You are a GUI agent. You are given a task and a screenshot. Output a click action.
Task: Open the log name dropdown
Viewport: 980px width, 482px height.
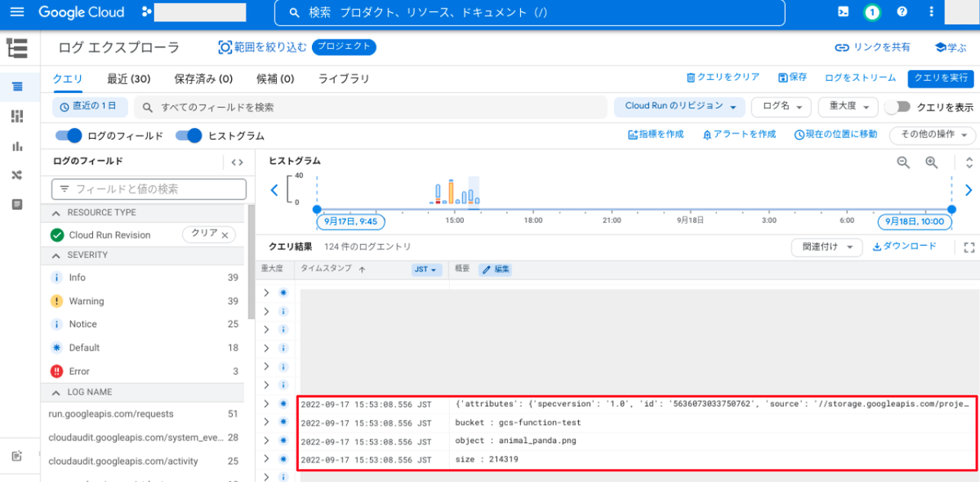[781, 106]
